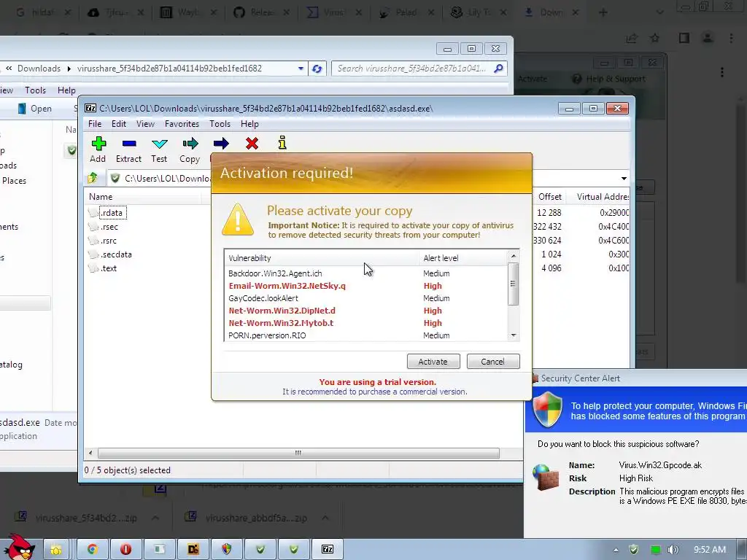Click the 7-Zip horizontal scrollbar thumb
This screenshot has height=560, width=747.
click(298, 453)
